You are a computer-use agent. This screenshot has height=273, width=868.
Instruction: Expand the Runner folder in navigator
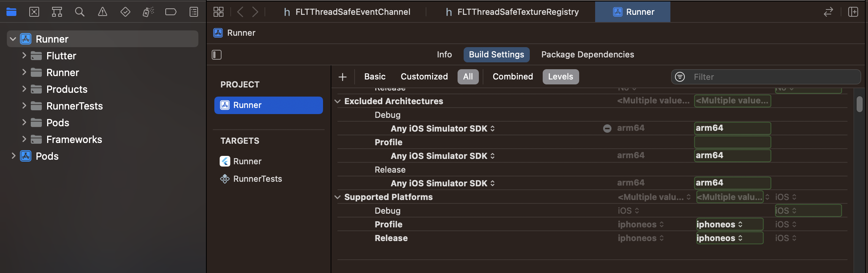pos(24,72)
